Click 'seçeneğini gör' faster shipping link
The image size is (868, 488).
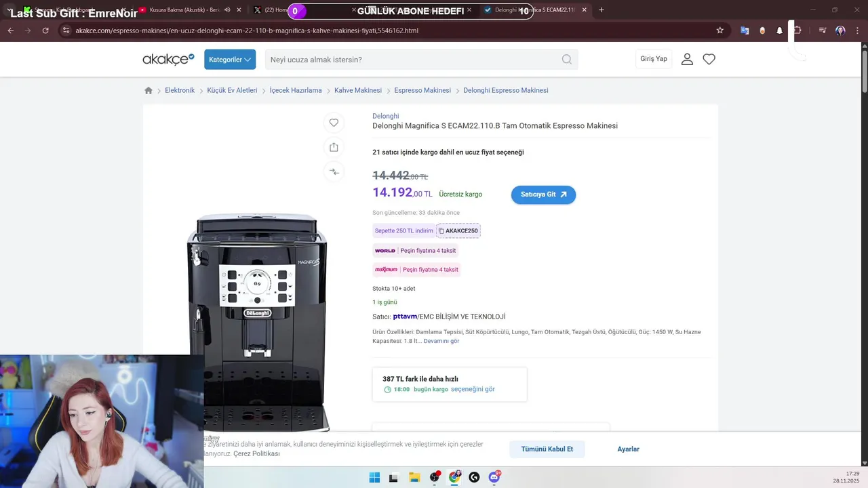[x=473, y=390]
